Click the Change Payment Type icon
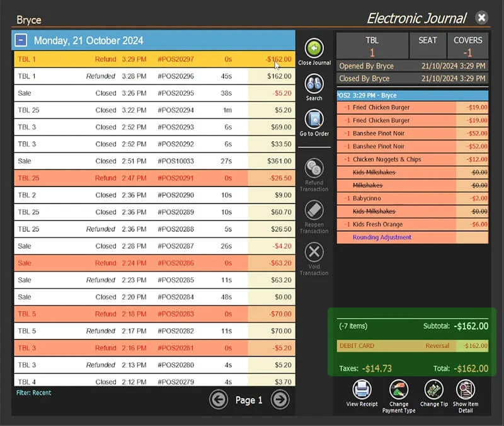The image size is (504, 426). click(x=399, y=389)
